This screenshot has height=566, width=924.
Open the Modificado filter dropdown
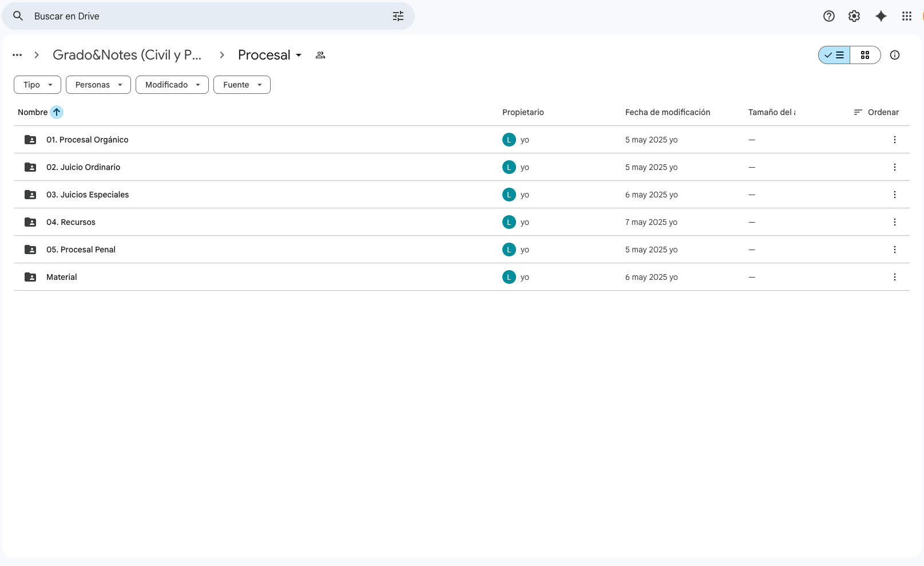coord(172,85)
